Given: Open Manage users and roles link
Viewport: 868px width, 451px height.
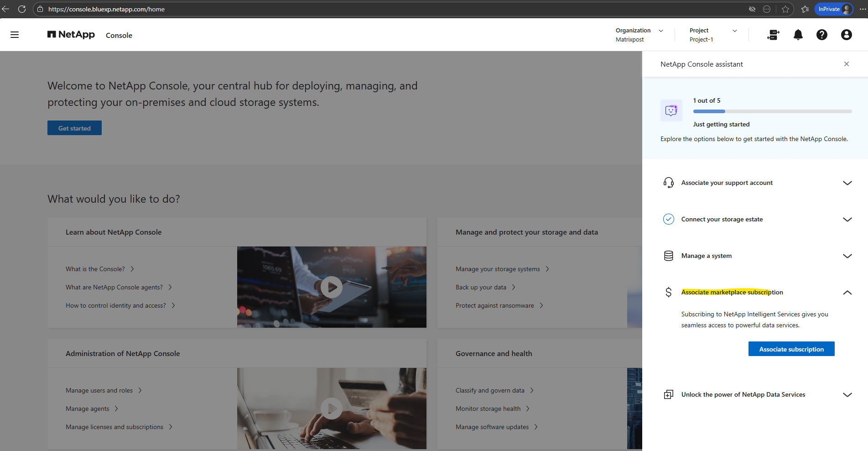Looking at the screenshot, I should (104, 390).
